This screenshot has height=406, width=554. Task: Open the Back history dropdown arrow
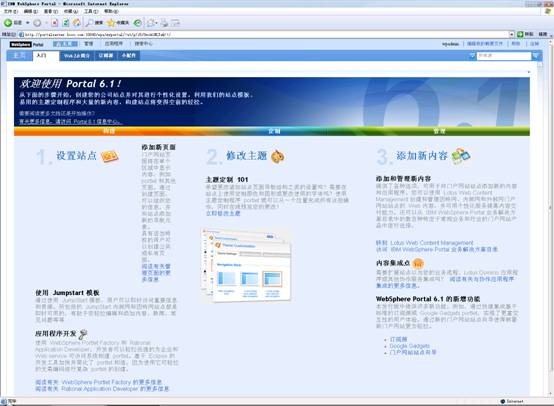(x=28, y=23)
